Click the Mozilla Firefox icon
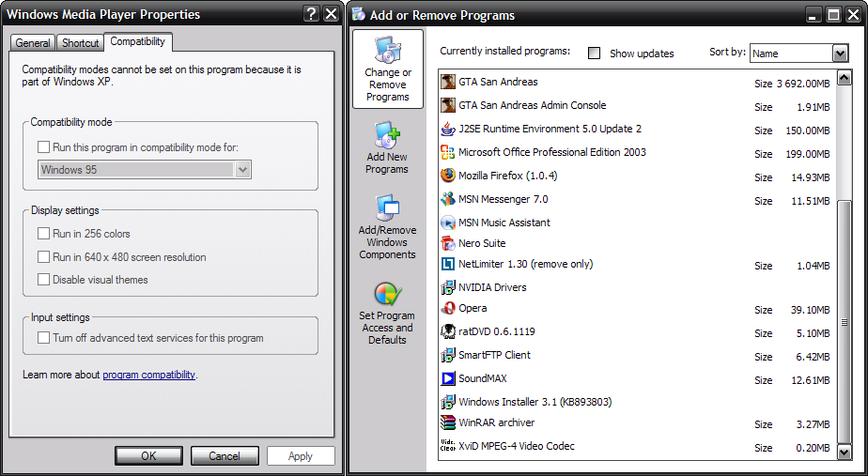This screenshot has width=868, height=476. 448,176
